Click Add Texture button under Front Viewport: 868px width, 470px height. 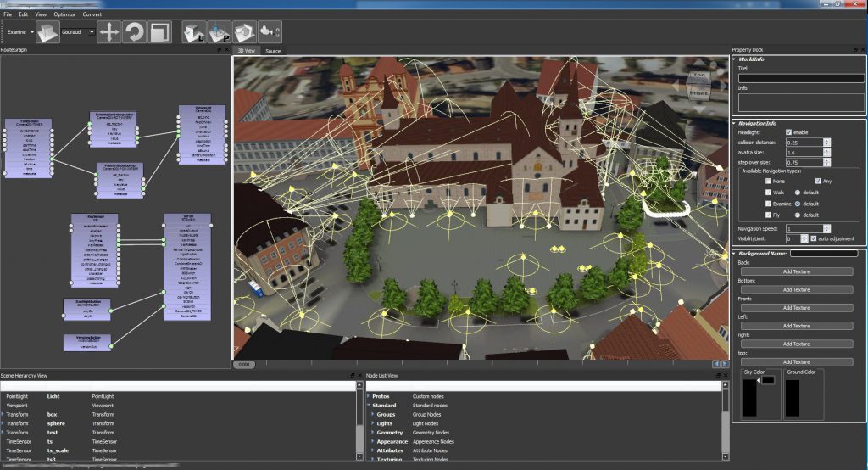pos(797,308)
